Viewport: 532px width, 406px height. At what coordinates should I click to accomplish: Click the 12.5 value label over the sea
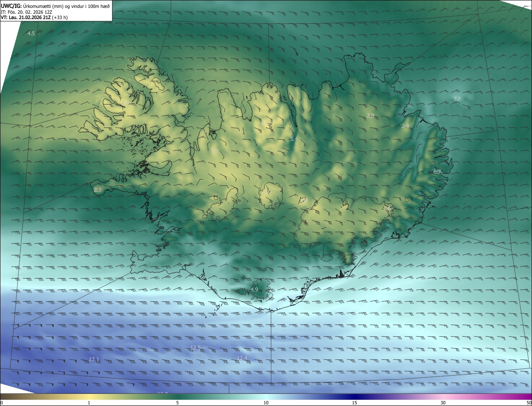pyautogui.click(x=195, y=347)
